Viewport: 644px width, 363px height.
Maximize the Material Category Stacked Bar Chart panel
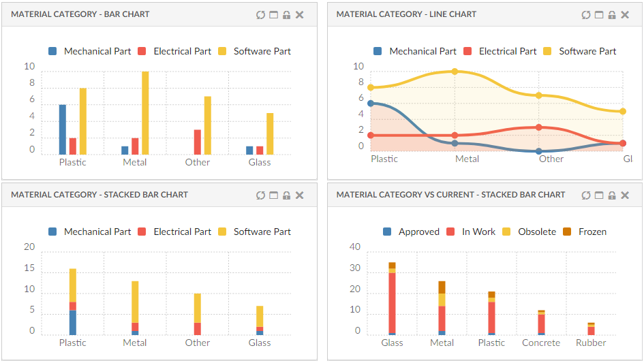point(273,195)
